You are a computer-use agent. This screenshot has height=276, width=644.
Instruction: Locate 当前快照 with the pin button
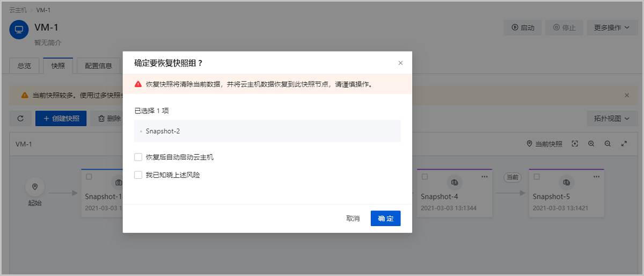tap(545, 144)
